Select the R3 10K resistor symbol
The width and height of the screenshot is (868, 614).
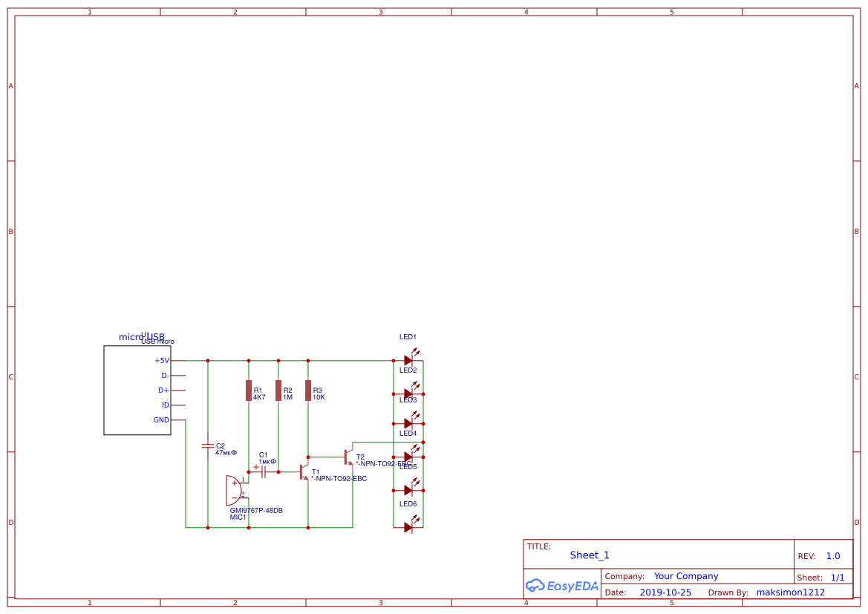pyautogui.click(x=307, y=391)
